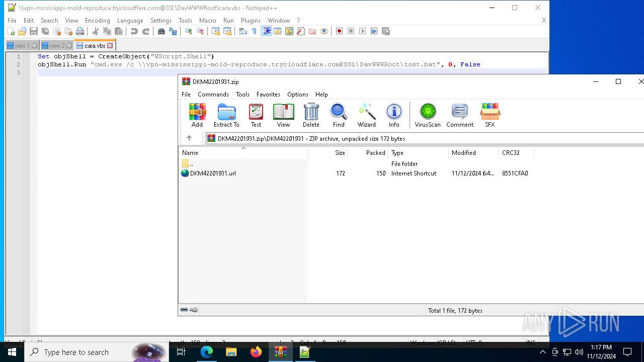644x362 pixels.
Task: Click the Info icon in WinRAR
Action: click(x=394, y=115)
